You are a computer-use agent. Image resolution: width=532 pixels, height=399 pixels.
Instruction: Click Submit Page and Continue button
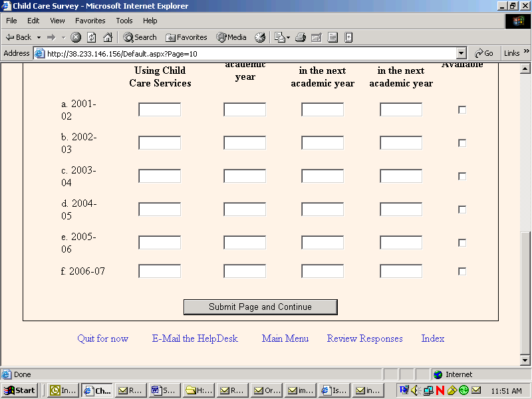[260, 307]
